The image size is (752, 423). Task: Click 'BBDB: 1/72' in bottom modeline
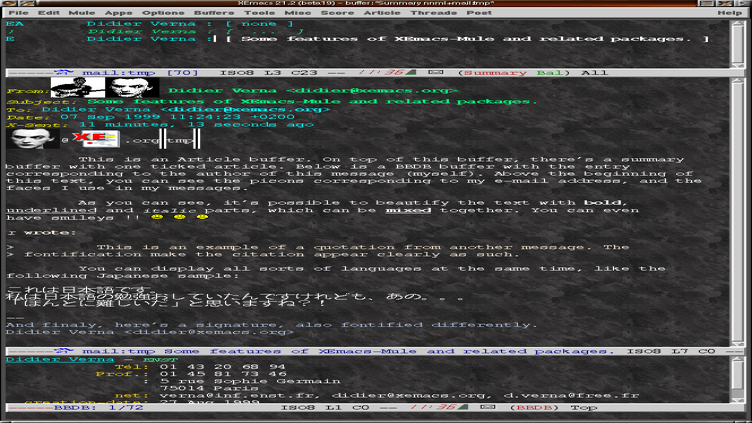98,408
